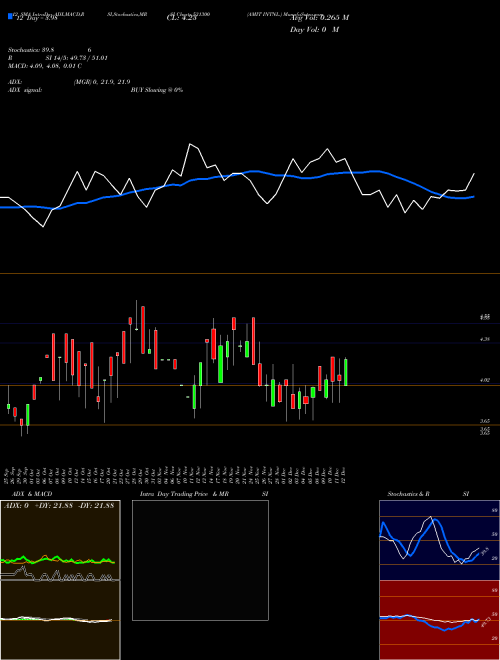Click the 4.02 price axis label
Image resolution: width=500 pixels, height=660 pixels.
point(484,381)
